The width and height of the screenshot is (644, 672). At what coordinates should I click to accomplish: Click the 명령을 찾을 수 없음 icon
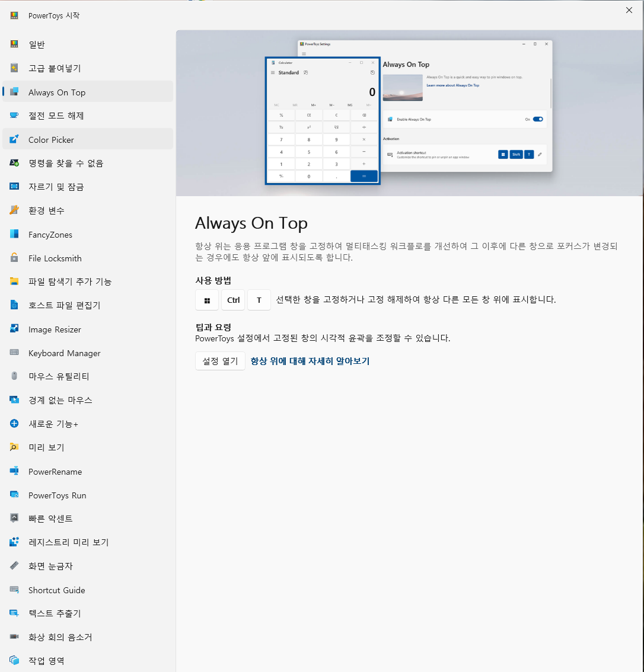[x=14, y=163]
